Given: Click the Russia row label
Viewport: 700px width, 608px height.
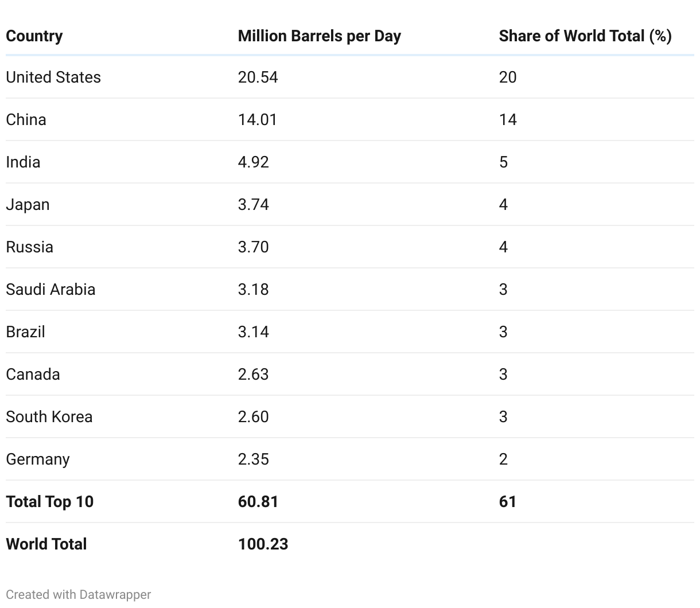Looking at the screenshot, I should click(x=30, y=247).
